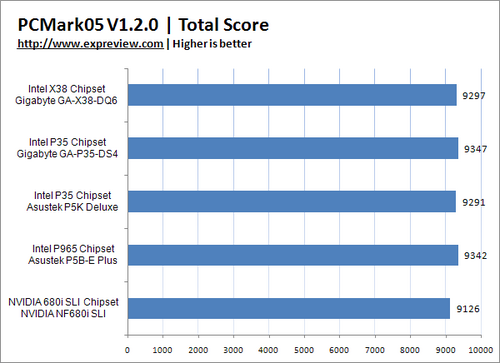500x363 pixels.
Task: Click the Intel P965 Chipset category label
Action: coord(73,249)
